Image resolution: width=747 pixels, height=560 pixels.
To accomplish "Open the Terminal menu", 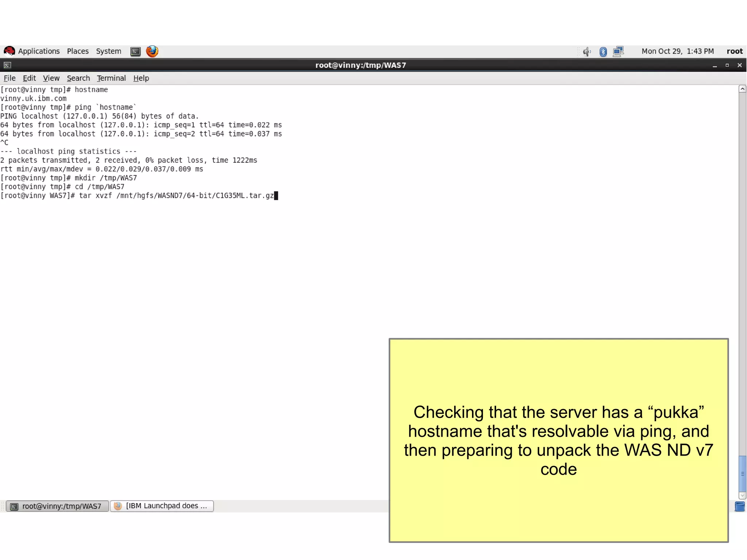I will pos(111,78).
